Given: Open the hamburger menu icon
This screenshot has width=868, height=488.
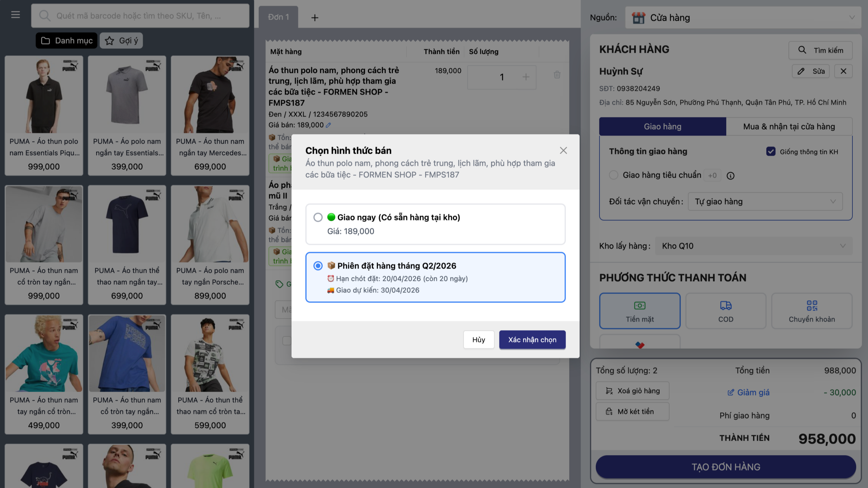Looking at the screenshot, I should [x=15, y=15].
